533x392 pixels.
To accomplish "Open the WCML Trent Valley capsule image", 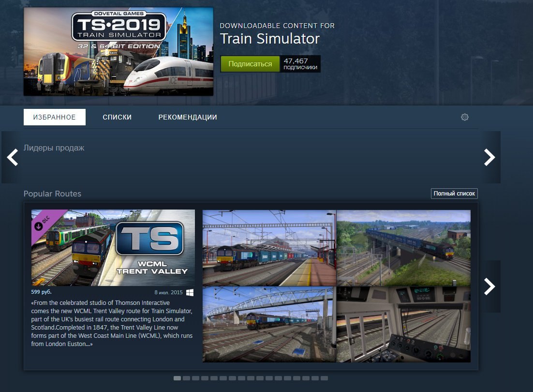I will (x=113, y=248).
